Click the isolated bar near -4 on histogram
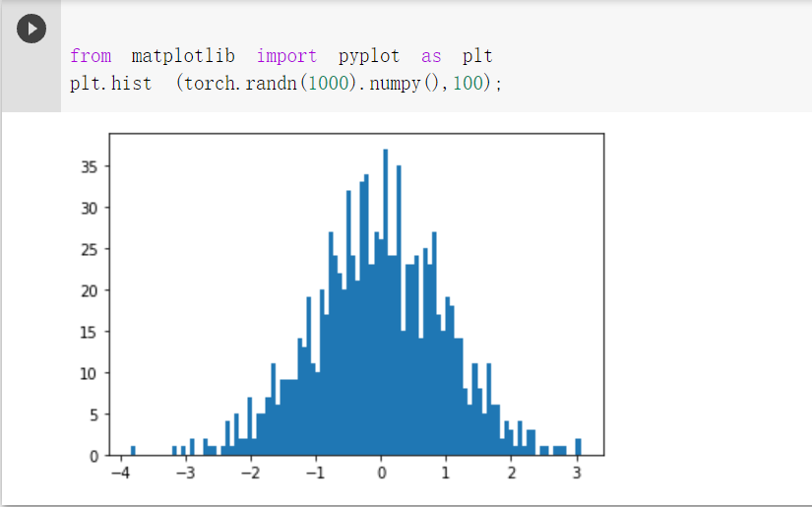 (133, 451)
